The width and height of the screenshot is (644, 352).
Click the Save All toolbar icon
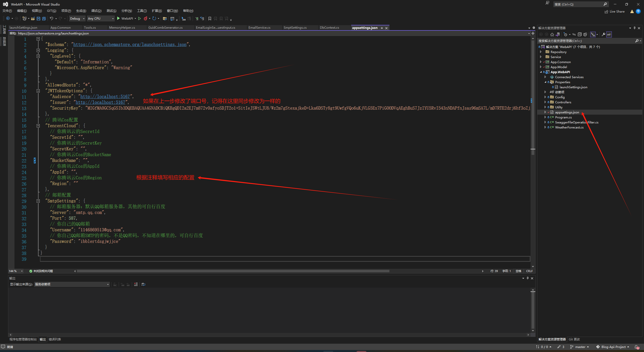point(44,18)
